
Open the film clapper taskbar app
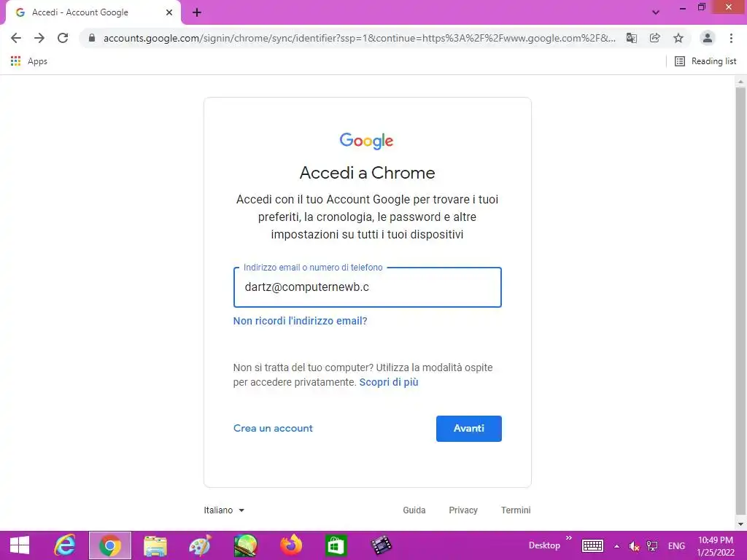tap(381, 545)
